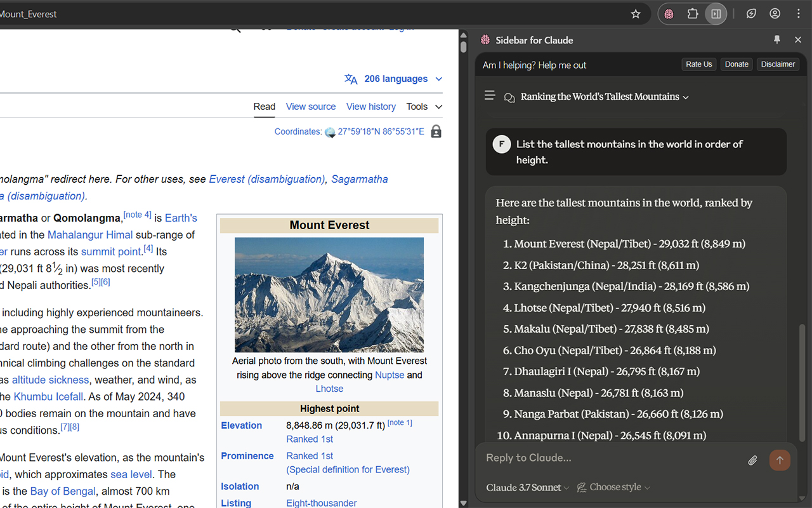Open the View source tab

point(311,107)
